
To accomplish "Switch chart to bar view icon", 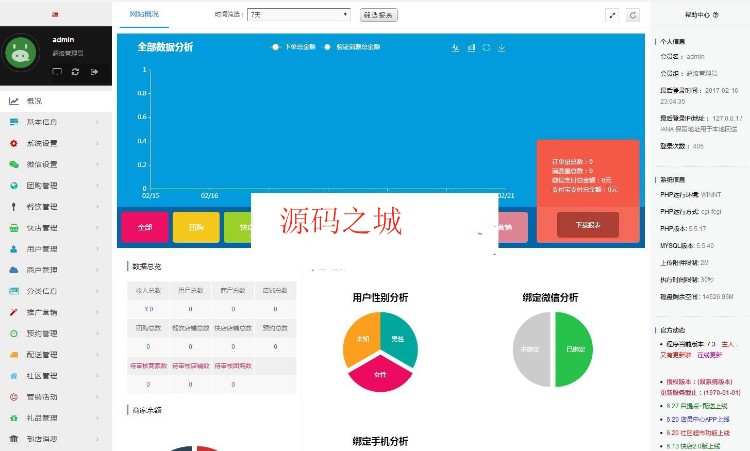I will pyautogui.click(x=471, y=47).
